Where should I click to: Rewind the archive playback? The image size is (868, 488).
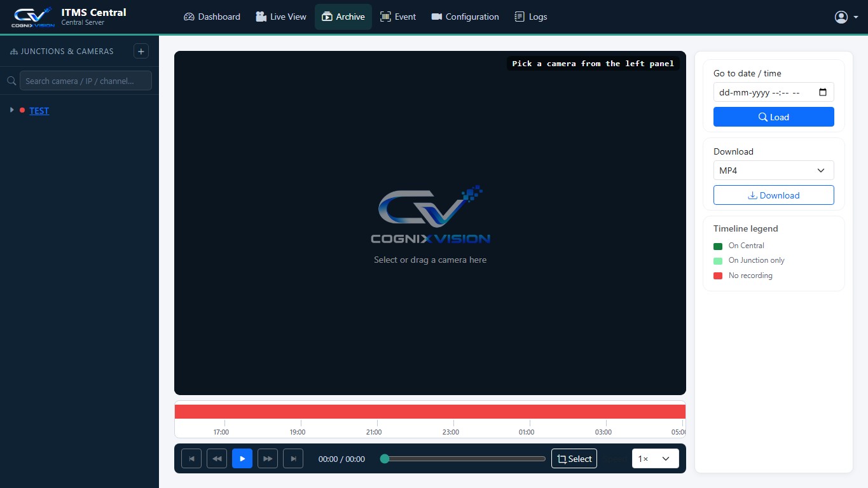(x=217, y=459)
